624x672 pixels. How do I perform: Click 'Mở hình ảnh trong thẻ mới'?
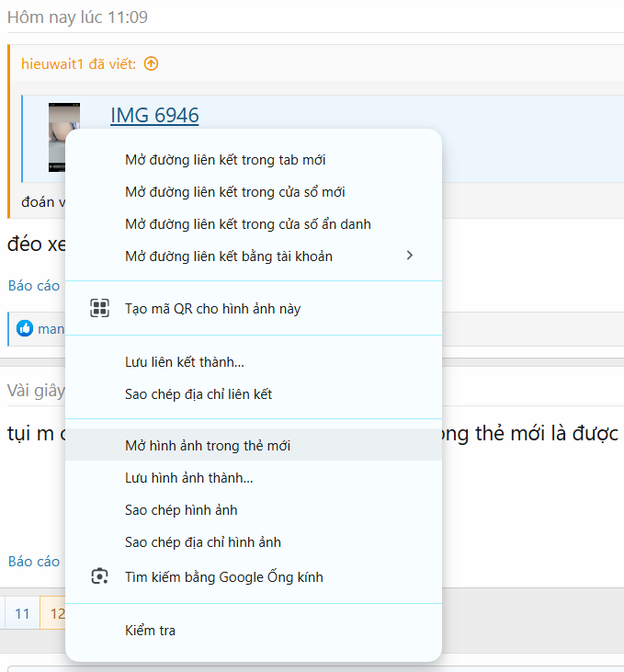(208, 445)
